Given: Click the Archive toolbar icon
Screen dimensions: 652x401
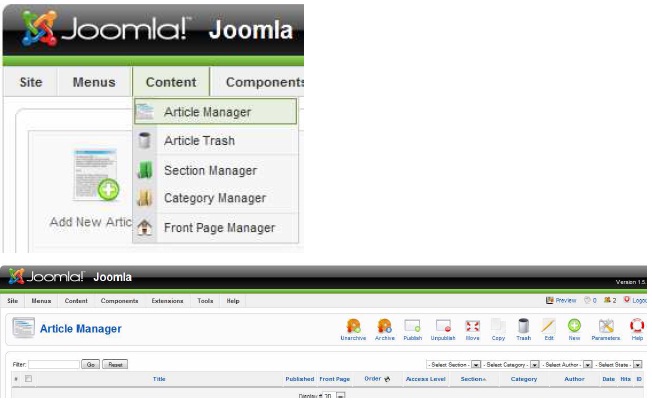Looking at the screenshot, I should pyautogui.click(x=385, y=326).
